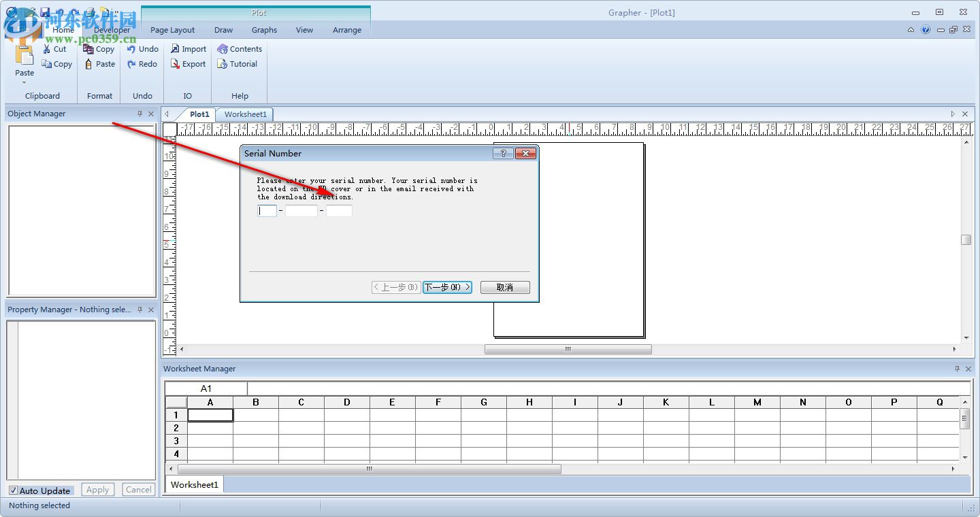Click the second serial number field

[301, 211]
